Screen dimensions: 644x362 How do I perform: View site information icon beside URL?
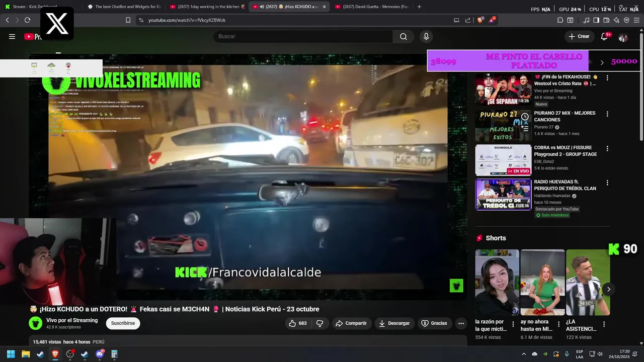coord(141,20)
